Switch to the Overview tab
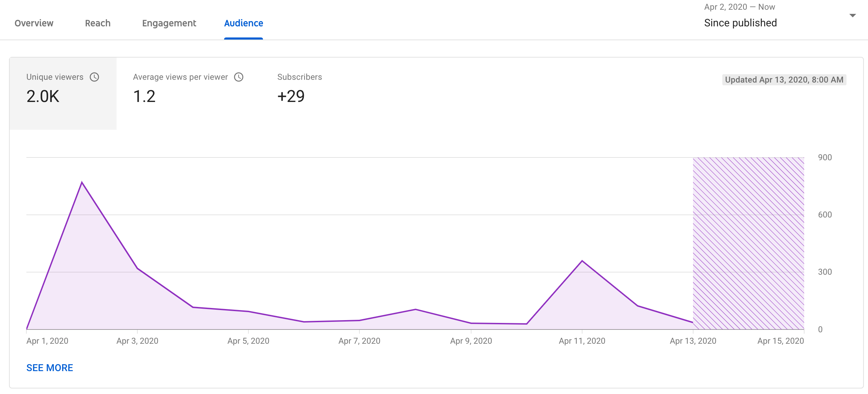 34,23
